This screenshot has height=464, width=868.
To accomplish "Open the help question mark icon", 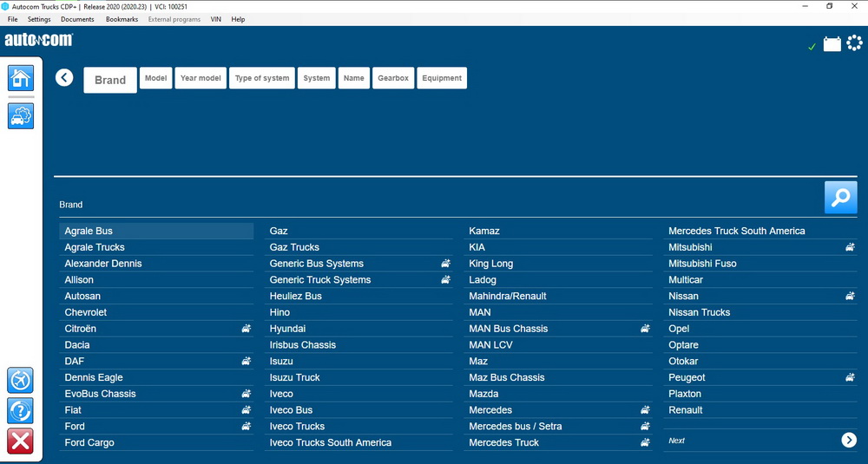I will [x=20, y=410].
